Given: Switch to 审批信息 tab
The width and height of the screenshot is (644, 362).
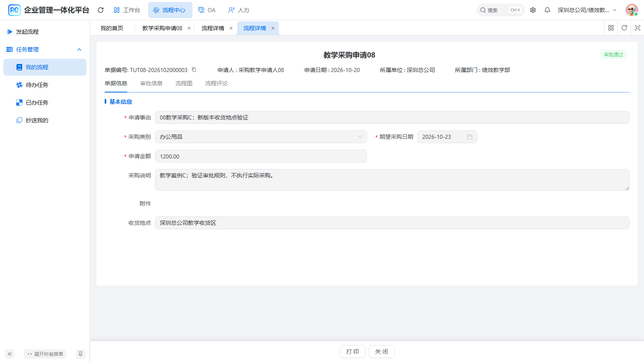Looking at the screenshot, I should [x=151, y=83].
